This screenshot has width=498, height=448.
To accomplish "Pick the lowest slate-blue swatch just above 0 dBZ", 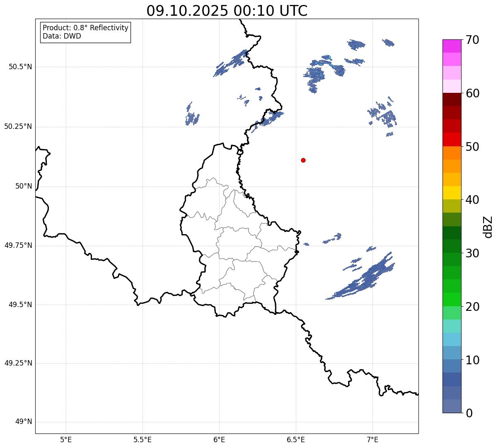I will [x=452, y=406].
